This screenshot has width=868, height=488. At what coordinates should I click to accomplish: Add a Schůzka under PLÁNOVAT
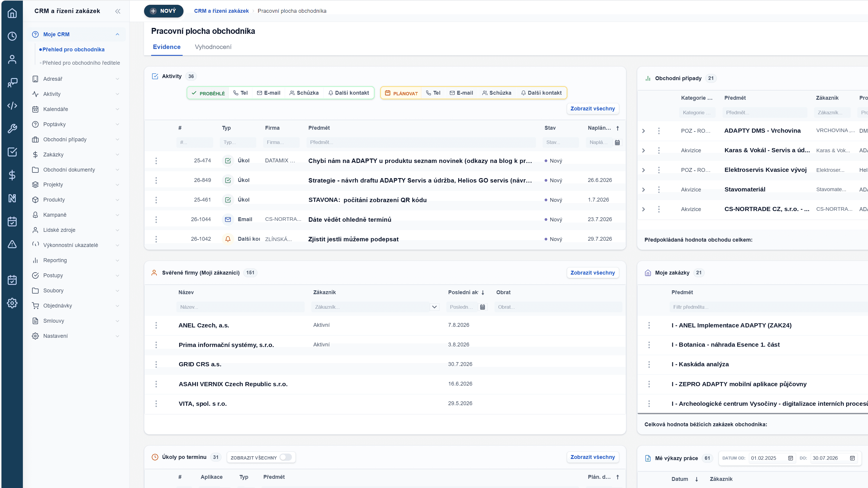(x=496, y=93)
